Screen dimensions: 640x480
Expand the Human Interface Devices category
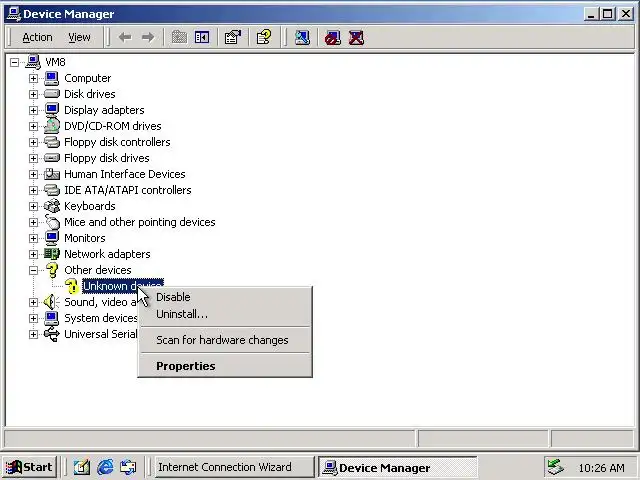(x=33, y=174)
